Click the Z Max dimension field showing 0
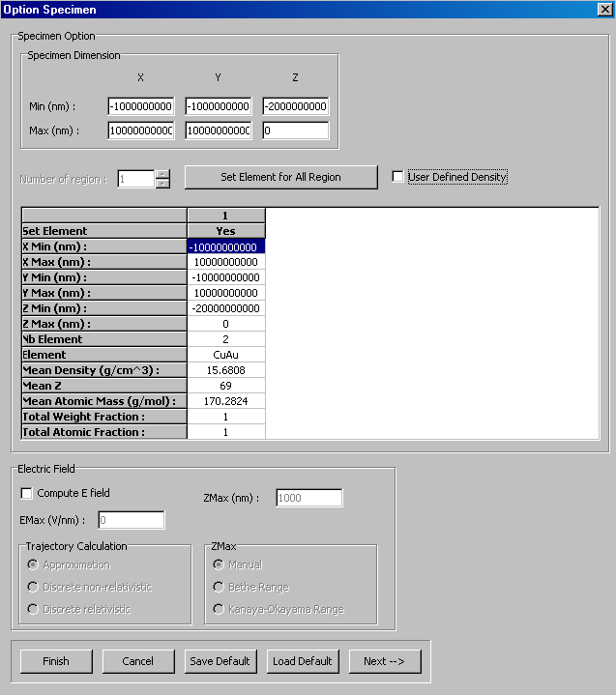616x695 pixels. (296, 130)
